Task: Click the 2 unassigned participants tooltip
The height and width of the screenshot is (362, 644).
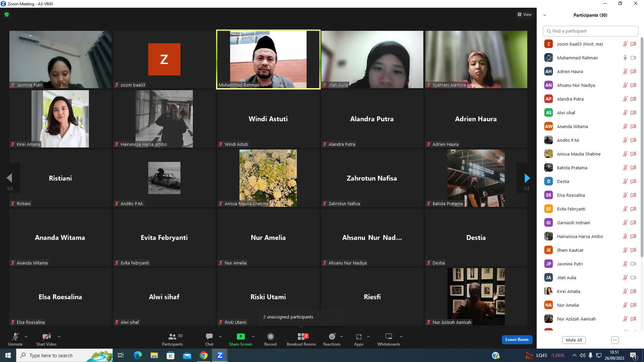Action: coord(301,317)
